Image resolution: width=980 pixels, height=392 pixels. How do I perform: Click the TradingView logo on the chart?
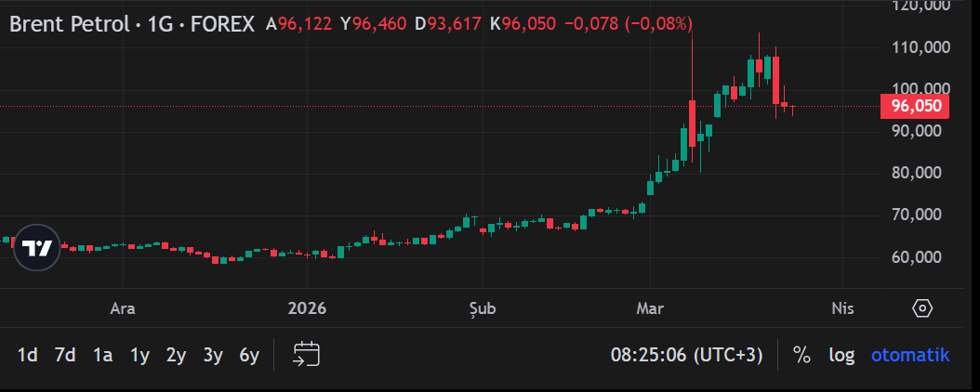pos(37,248)
